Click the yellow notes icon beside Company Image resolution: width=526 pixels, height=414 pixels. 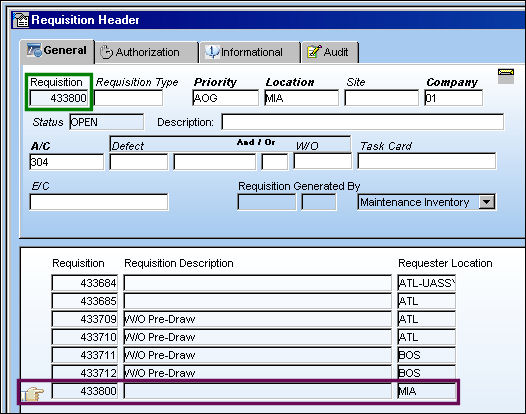coord(506,76)
